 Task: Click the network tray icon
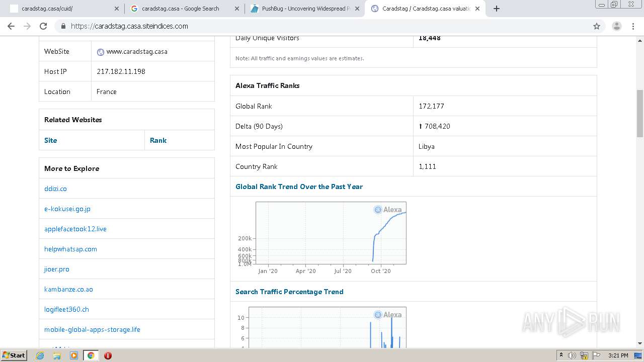[584, 355]
